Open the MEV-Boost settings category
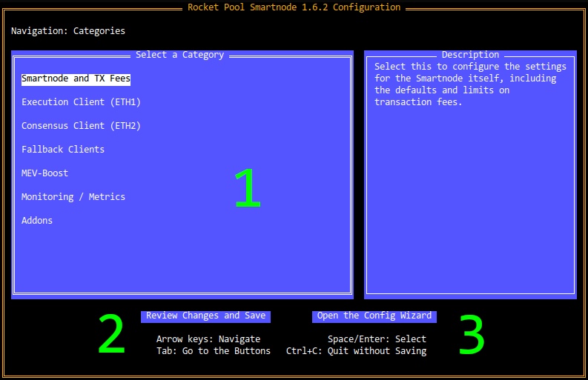This screenshot has width=588, height=380. 44,173
